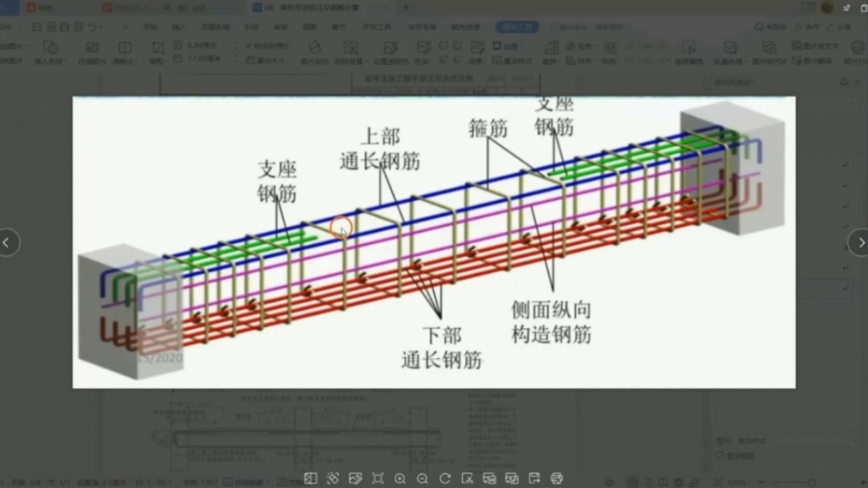Click the beam reinforcement diagram image
Viewport: 868px width, 488px height.
[434, 242]
